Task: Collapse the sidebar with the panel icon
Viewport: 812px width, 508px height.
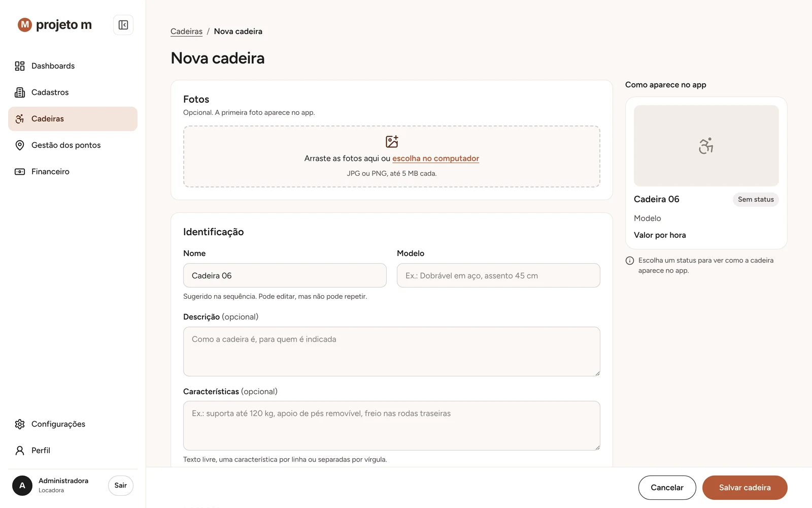Action: 123,25
